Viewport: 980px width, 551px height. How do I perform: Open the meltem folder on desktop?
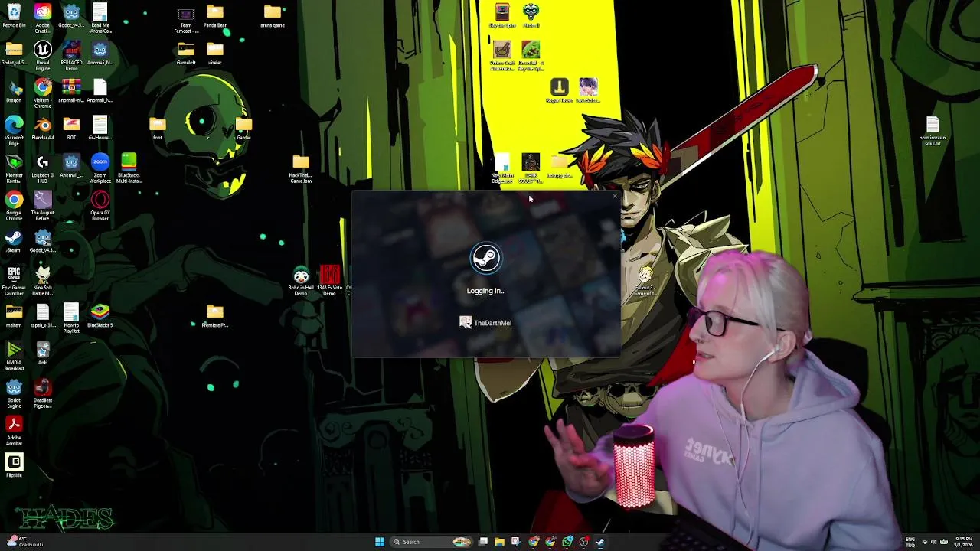click(14, 315)
